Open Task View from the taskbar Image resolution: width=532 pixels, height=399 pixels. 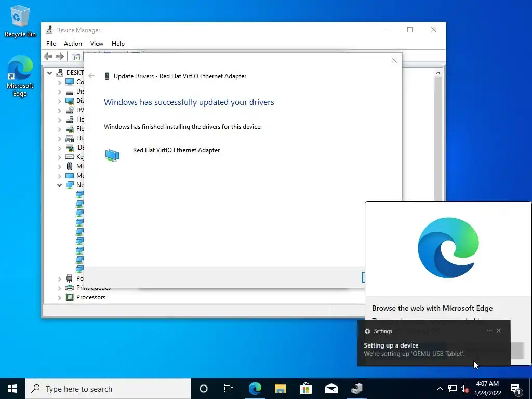pyautogui.click(x=229, y=389)
